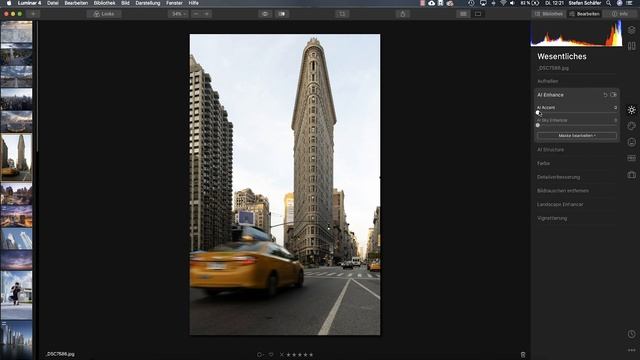Select the top filmstrip thumbnail
Viewport: 640px width, 360px height.
(16, 32)
